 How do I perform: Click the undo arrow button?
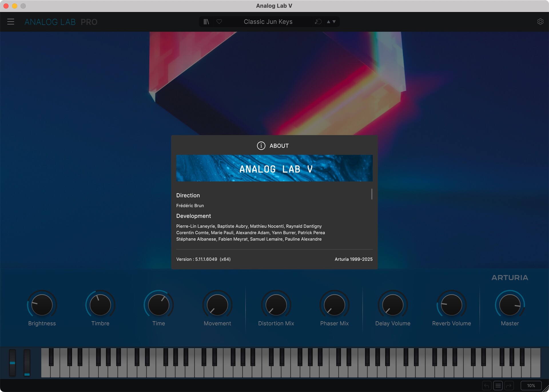(487, 385)
